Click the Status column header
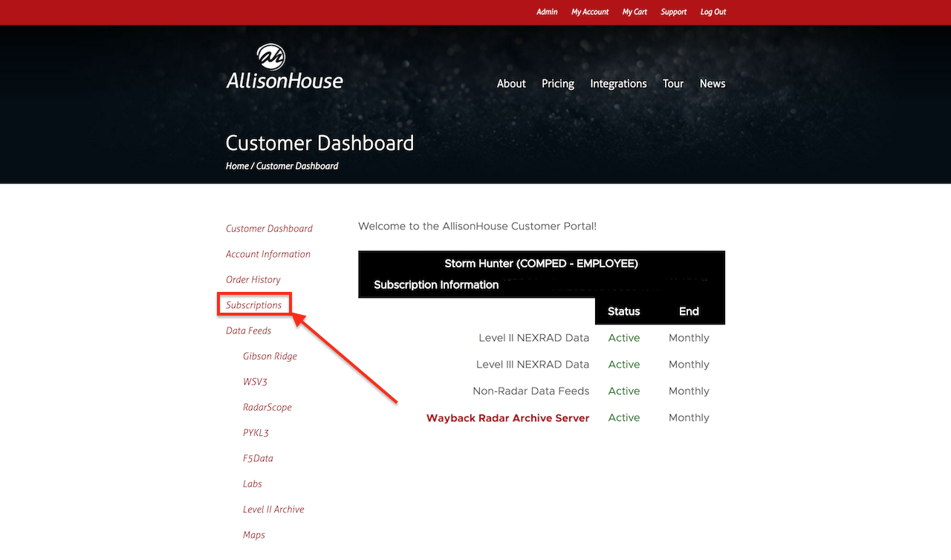Image resolution: width=951 pixels, height=560 pixels. click(624, 311)
